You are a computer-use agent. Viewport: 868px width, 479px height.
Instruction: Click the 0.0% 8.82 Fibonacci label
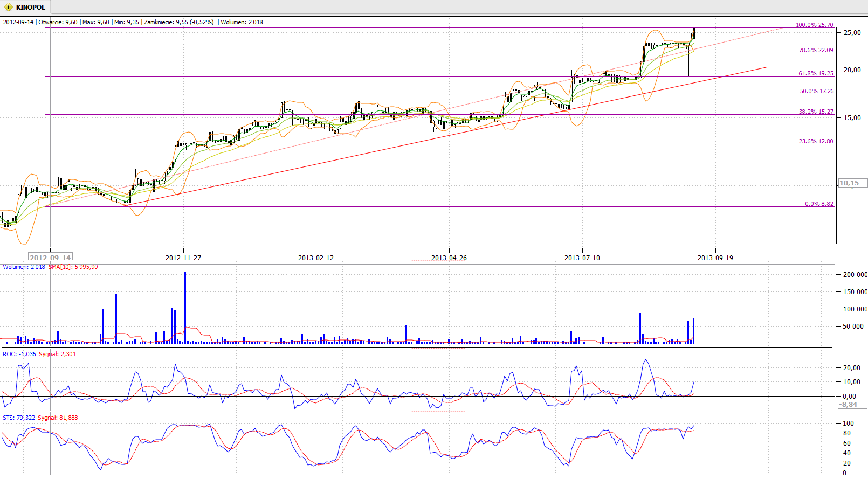pyautogui.click(x=819, y=204)
